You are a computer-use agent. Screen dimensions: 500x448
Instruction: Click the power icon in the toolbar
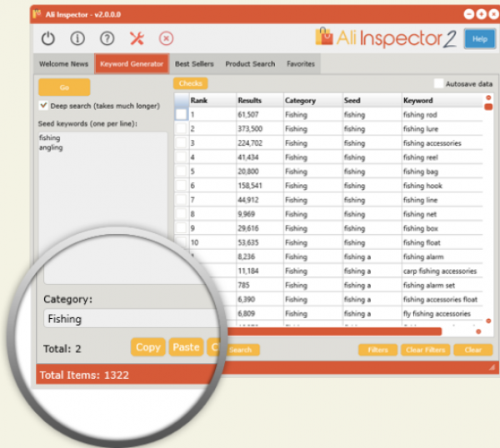point(48,38)
